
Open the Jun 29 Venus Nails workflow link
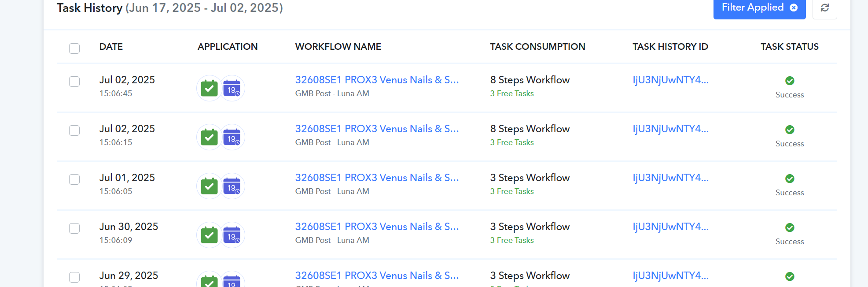pyautogui.click(x=377, y=276)
